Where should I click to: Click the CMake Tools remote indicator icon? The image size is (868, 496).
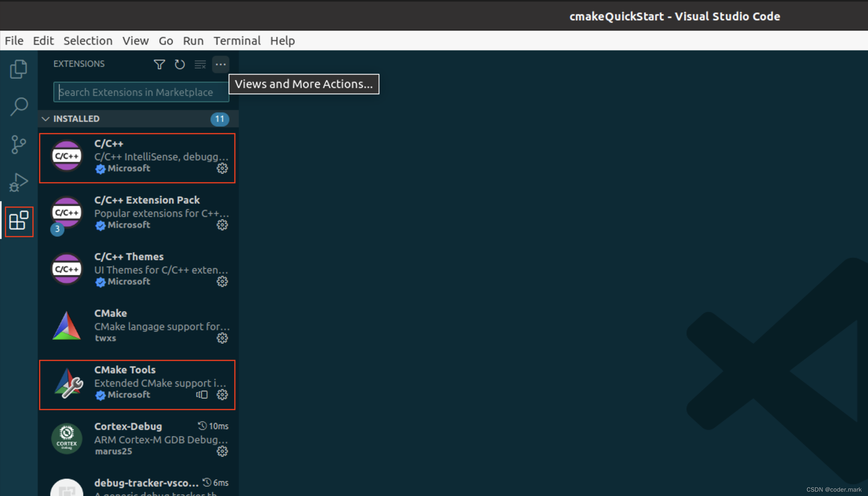click(x=202, y=395)
